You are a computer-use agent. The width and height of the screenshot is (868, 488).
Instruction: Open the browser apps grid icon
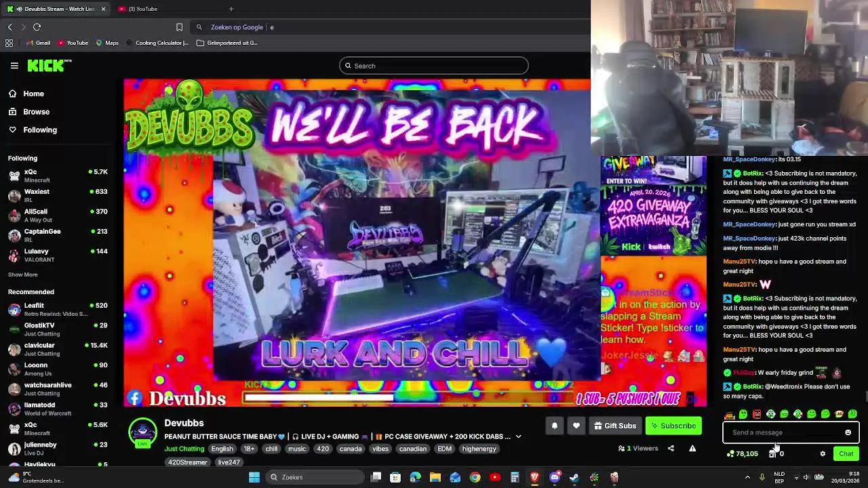tap(9, 43)
